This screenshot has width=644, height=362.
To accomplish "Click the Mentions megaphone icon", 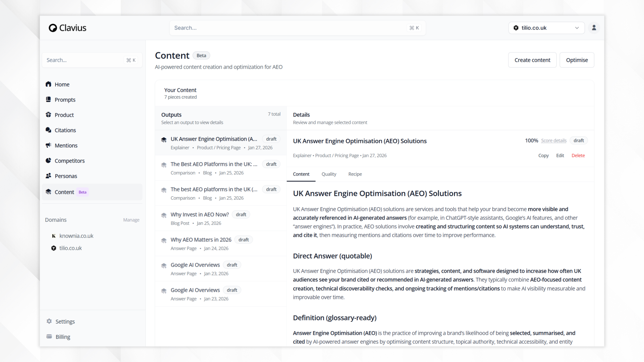I will point(48,145).
